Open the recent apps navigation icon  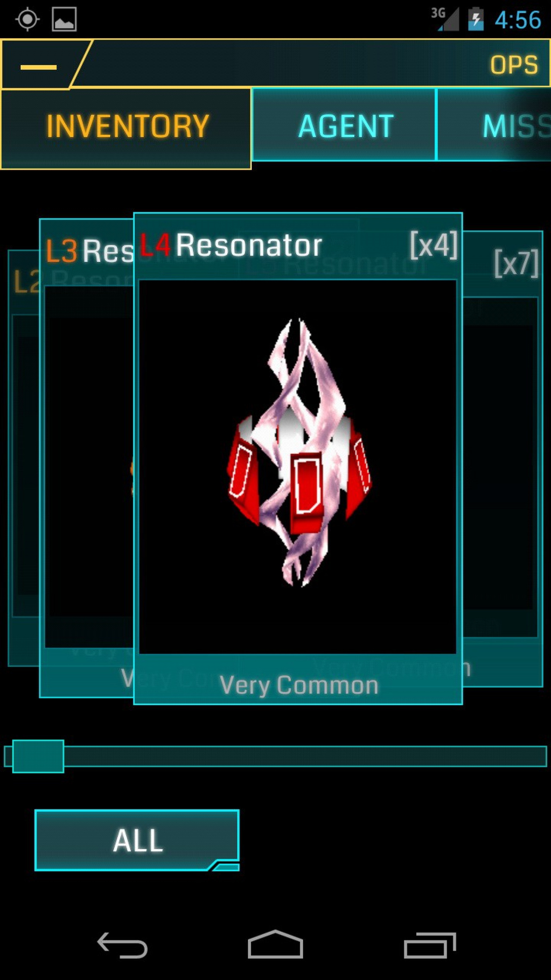pos(430,945)
